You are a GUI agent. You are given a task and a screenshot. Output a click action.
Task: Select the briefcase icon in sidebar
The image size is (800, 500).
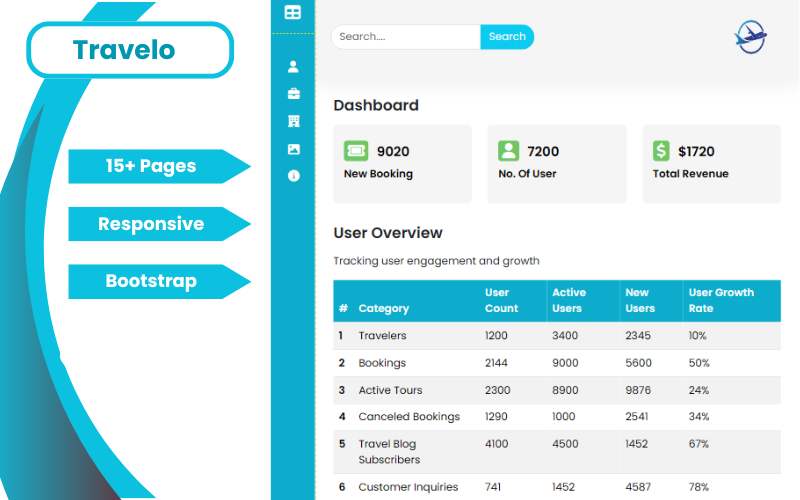(293, 94)
